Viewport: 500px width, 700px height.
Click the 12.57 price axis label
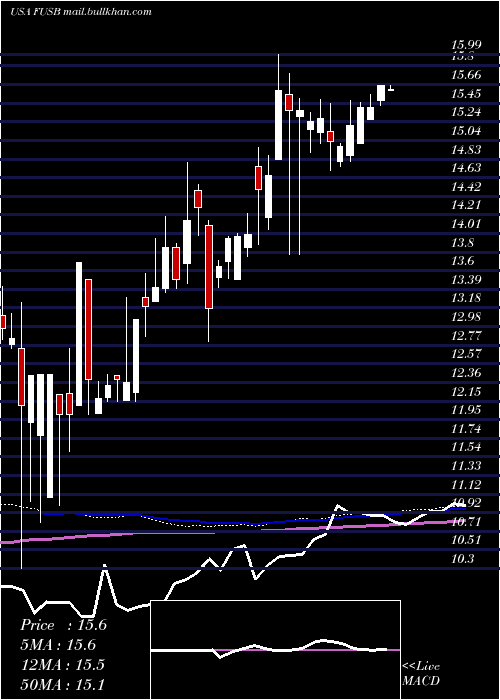pyautogui.click(x=466, y=354)
